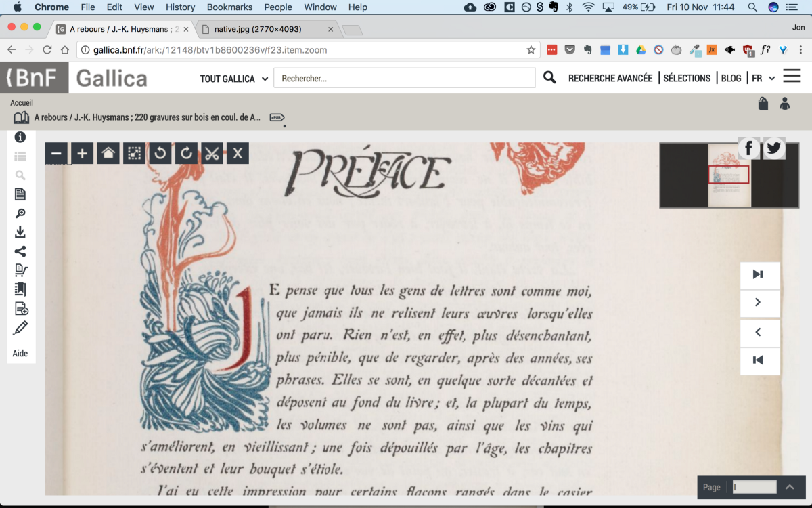Viewport: 812px width, 508px height.
Task: Open the table of contents list icon
Action: tap(20, 156)
